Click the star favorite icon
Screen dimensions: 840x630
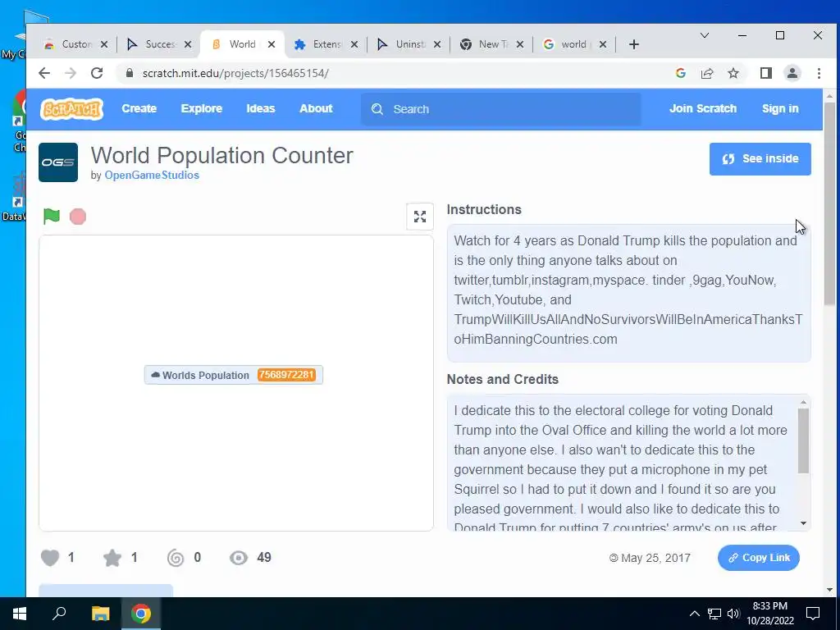[x=112, y=558]
